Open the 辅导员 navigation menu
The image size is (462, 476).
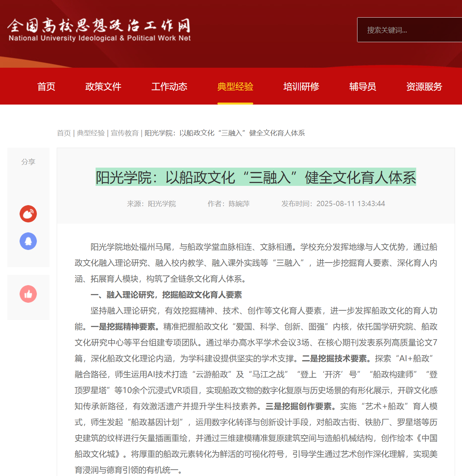point(363,87)
